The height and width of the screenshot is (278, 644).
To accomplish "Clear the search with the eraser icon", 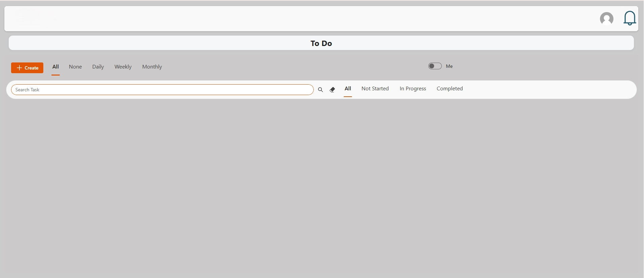I will pyautogui.click(x=332, y=90).
